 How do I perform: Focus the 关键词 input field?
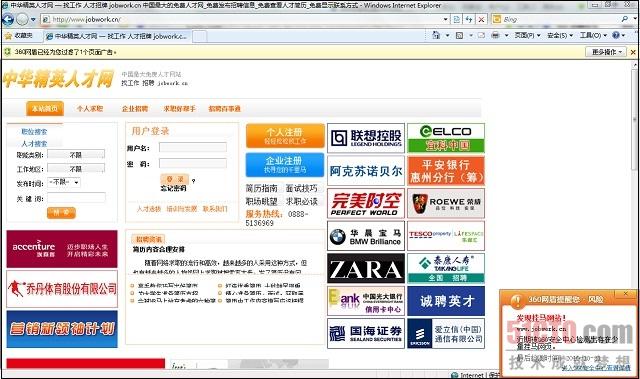[x=76, y=197]
